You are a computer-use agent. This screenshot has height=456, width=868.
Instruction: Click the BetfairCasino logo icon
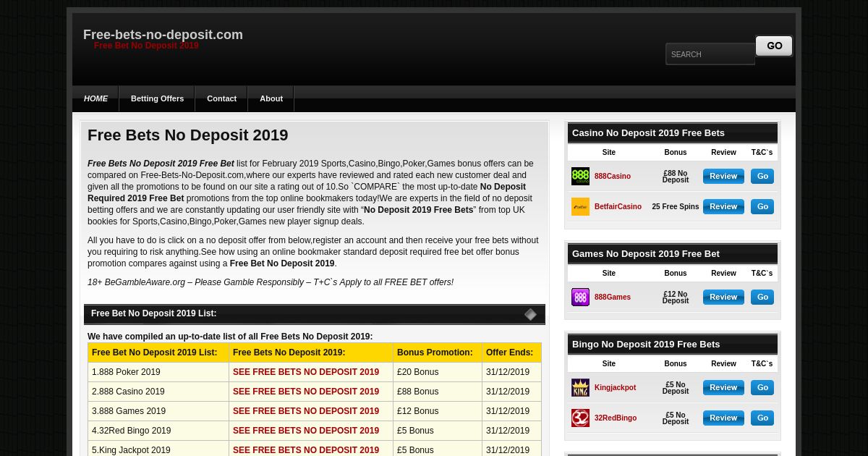[580, 206]
